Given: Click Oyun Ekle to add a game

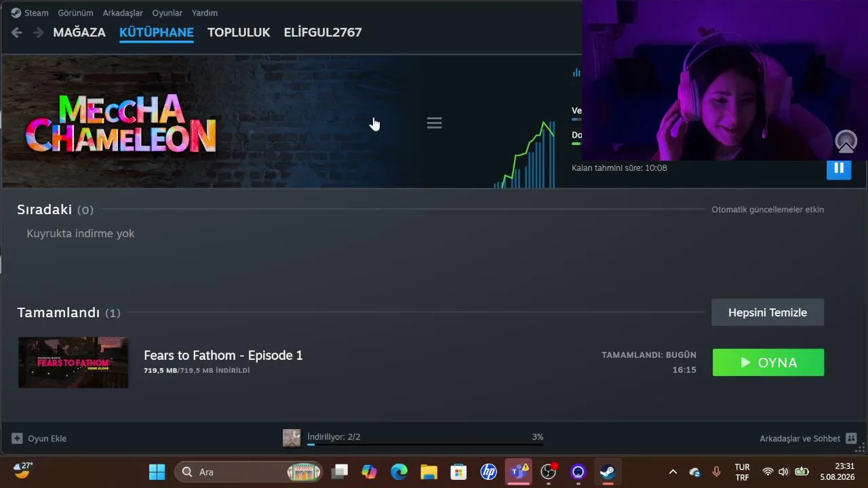Looking at the screenshot, I should point(39,439).
